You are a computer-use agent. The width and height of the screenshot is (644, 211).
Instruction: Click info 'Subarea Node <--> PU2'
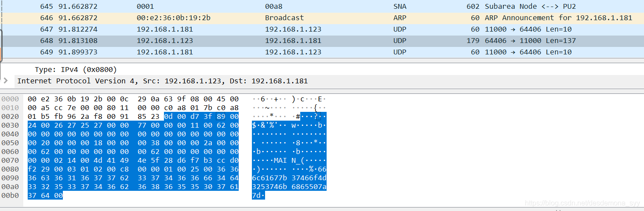tap(530, 7)
